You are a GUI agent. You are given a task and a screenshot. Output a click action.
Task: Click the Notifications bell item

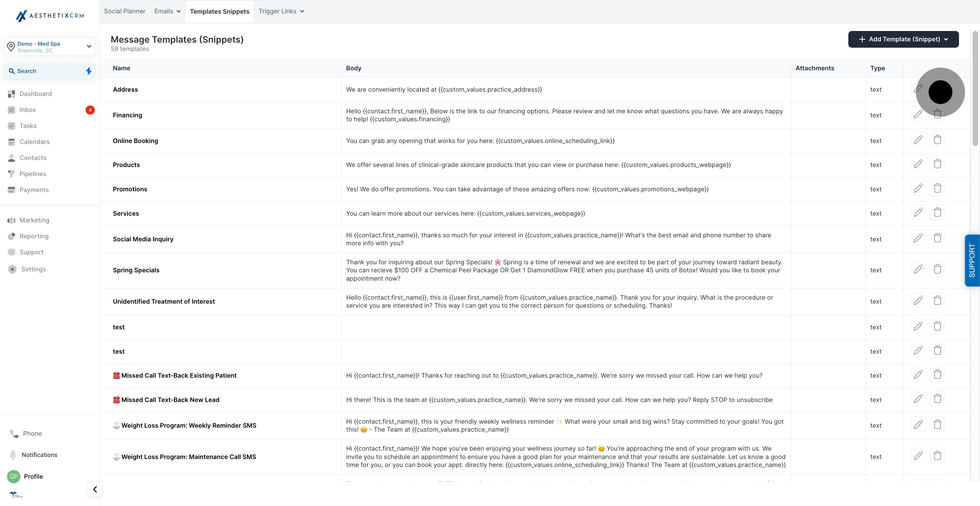39,455
